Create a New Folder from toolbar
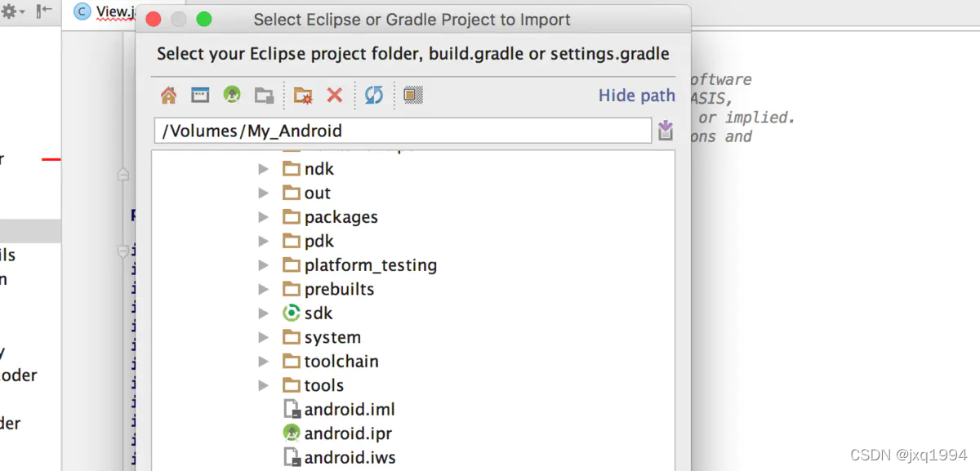The width and height of the screenshot is (980, 471). [x=303, y=96]
